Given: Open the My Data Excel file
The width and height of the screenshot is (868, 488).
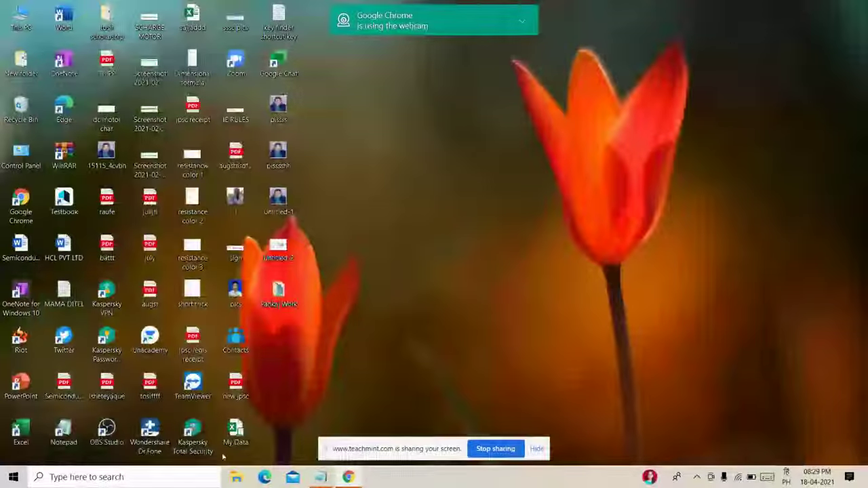Looking at the screenshot, I should tap(235, 432).
